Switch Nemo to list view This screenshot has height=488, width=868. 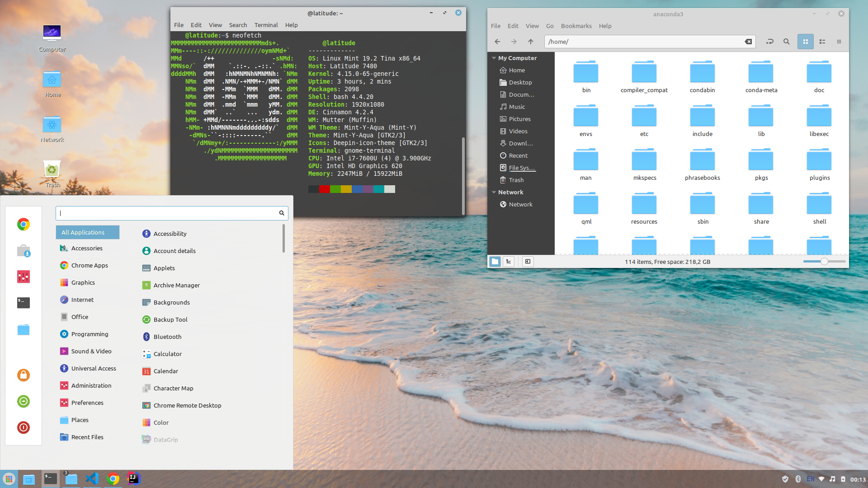coord(822,41)
